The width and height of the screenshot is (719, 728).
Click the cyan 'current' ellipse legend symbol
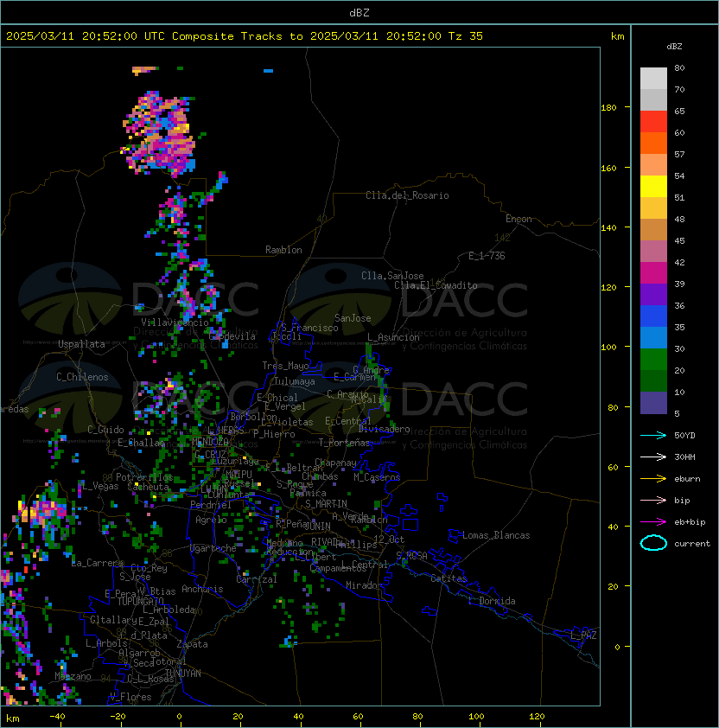click(x=653, y=543)
